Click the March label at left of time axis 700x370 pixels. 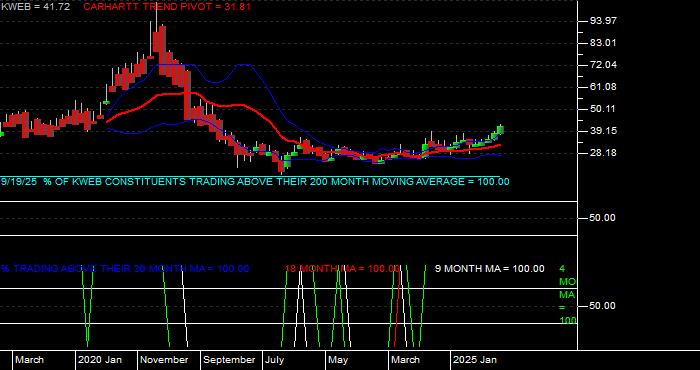coord(29,360)
